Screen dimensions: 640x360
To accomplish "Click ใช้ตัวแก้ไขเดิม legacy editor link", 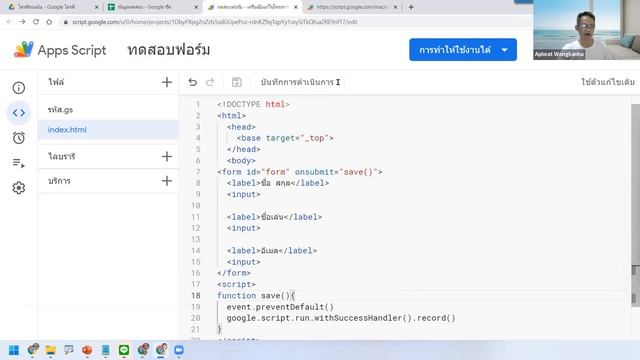I will click(x=608, y=82).
